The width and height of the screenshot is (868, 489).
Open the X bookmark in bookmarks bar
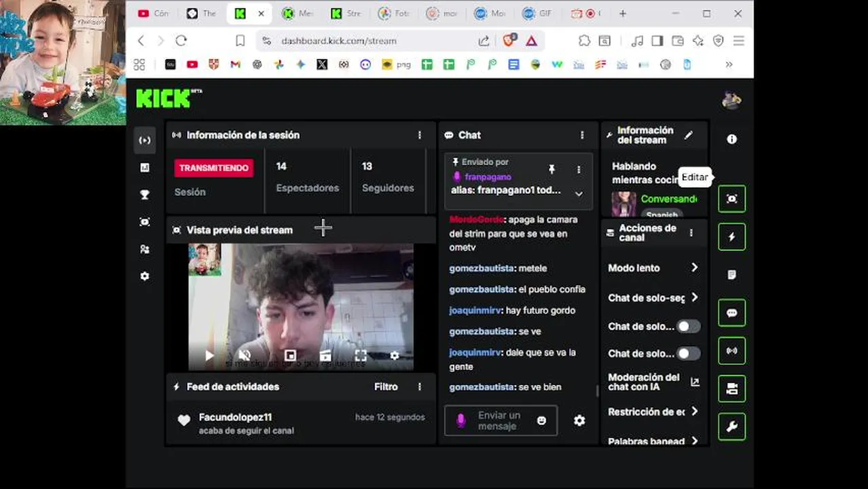322,65
